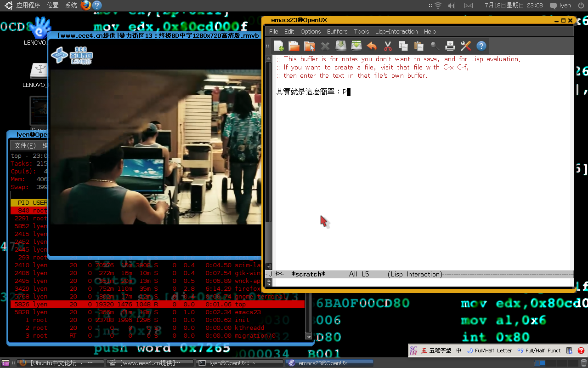
Task: Click the terminal scrollbar down arrow
Action: [x=309, y=336]
